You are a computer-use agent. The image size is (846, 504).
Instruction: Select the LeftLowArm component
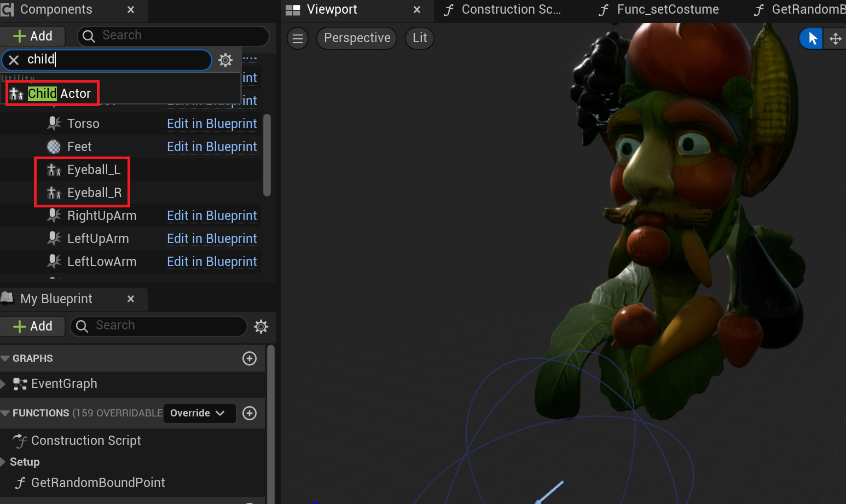pyautogui.click(x=130, y=262)
